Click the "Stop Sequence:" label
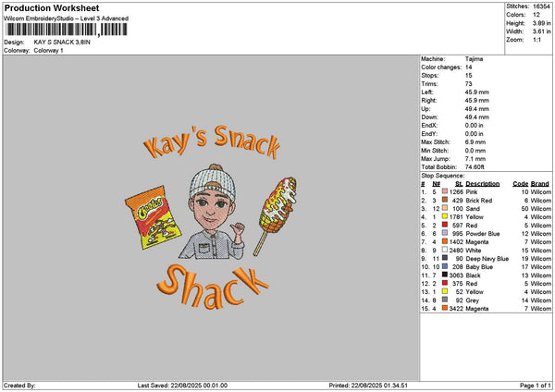The image size is (555, 392). click(442, 176)
